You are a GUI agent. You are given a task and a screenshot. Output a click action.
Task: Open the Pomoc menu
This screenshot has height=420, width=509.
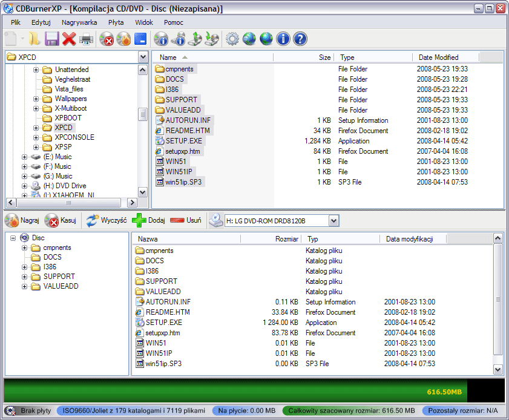click(173, 22)
